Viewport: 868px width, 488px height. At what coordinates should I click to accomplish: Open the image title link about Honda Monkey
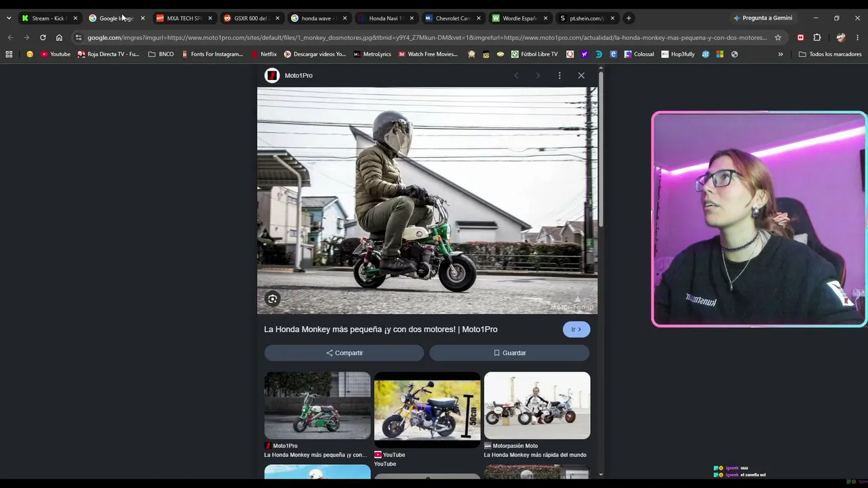(x=380, y=329)
